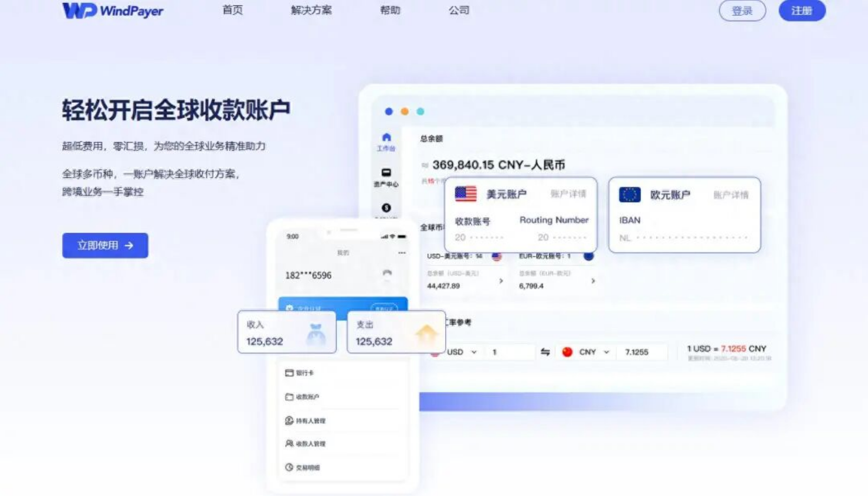This screenshot has width=868, height=496.
Task: Click the 登录 button
Action: 742,11
